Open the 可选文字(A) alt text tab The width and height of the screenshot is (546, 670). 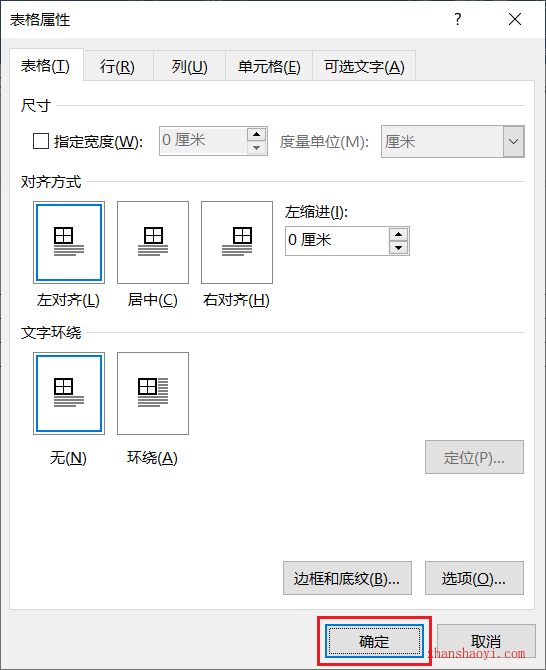[364, 66]
